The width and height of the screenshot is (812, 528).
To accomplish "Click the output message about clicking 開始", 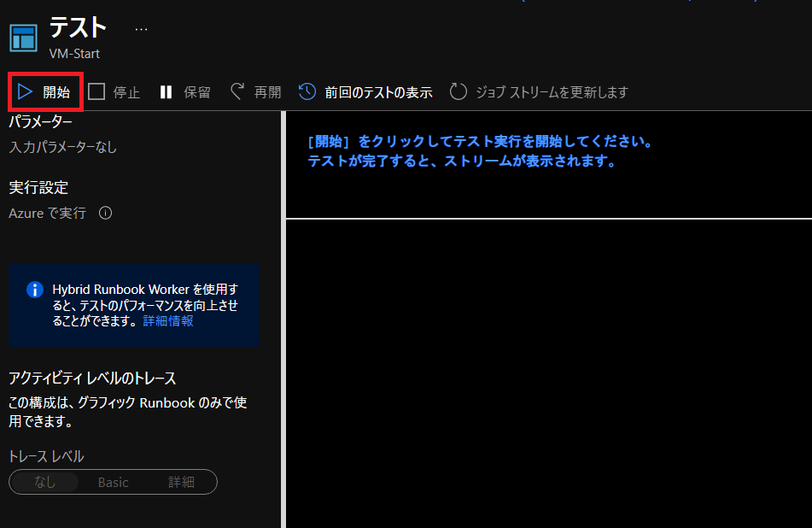I will point(481,150).
